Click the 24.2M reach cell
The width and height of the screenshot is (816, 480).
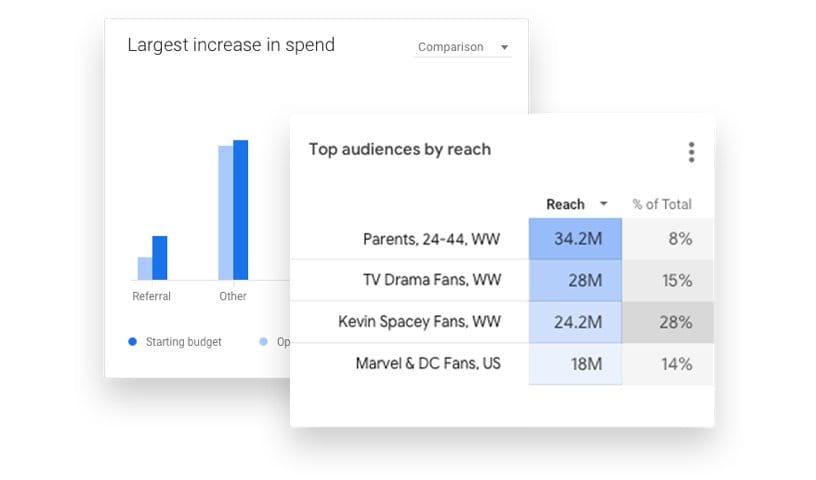click(x=575, y=322)
